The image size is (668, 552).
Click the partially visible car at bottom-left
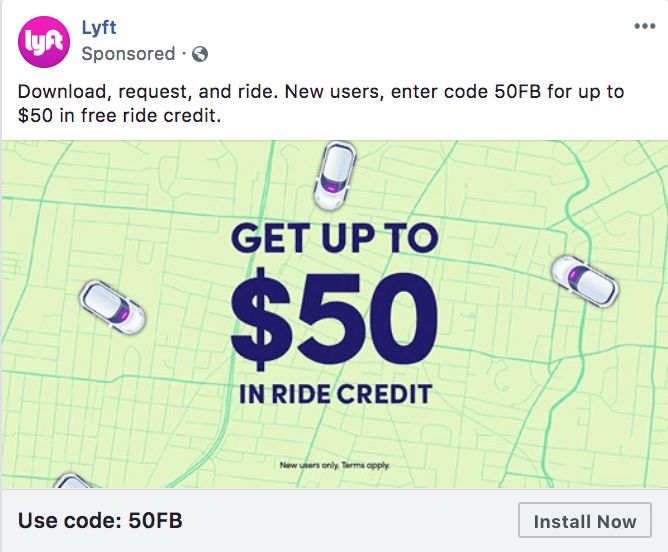(72, 482)
